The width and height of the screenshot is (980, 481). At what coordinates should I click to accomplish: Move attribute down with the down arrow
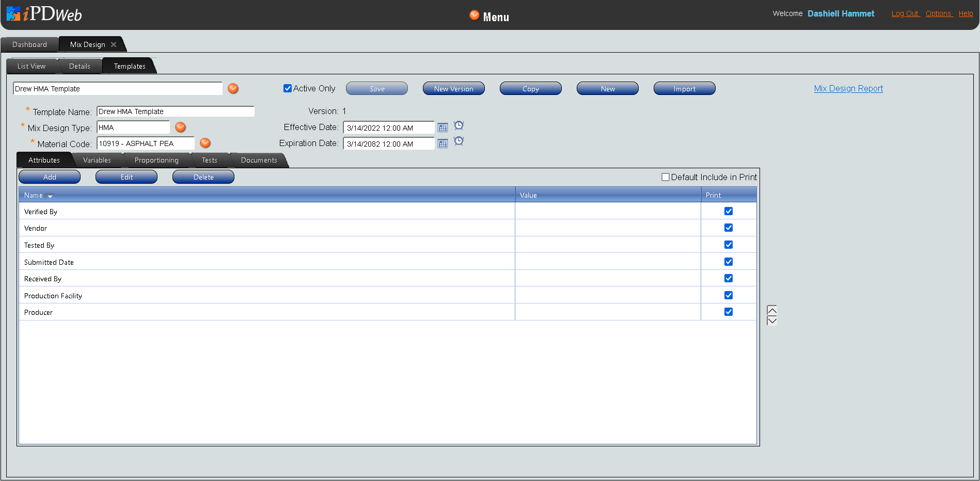772,320
